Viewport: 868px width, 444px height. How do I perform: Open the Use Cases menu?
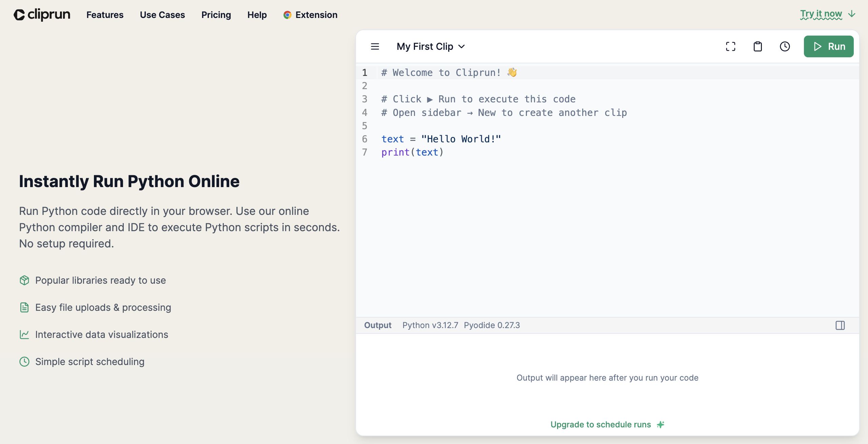[162, 15]
